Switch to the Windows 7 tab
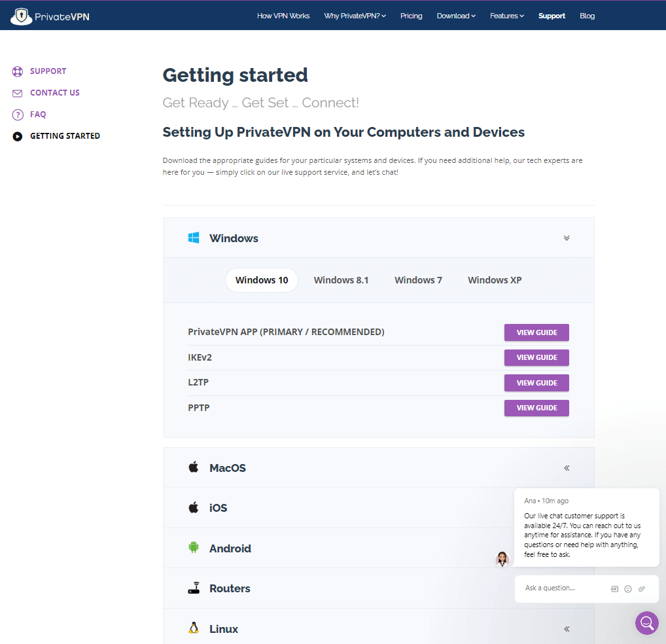 tap(418, 280)
